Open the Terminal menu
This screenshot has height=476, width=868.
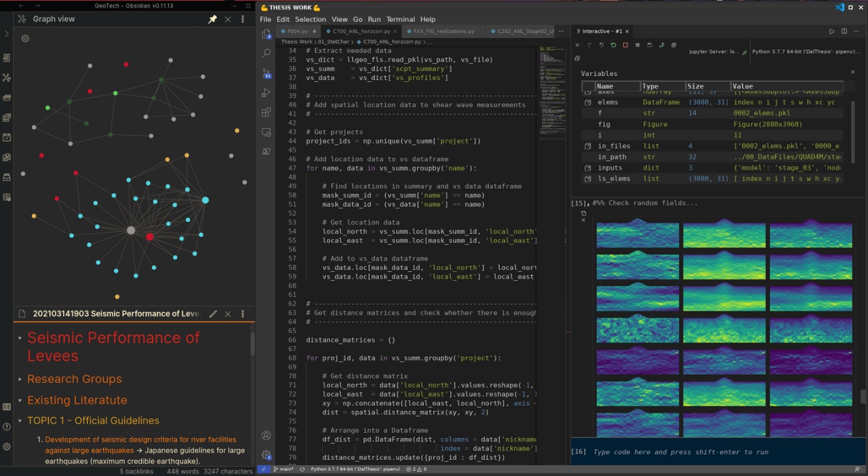tap(400, 20)
